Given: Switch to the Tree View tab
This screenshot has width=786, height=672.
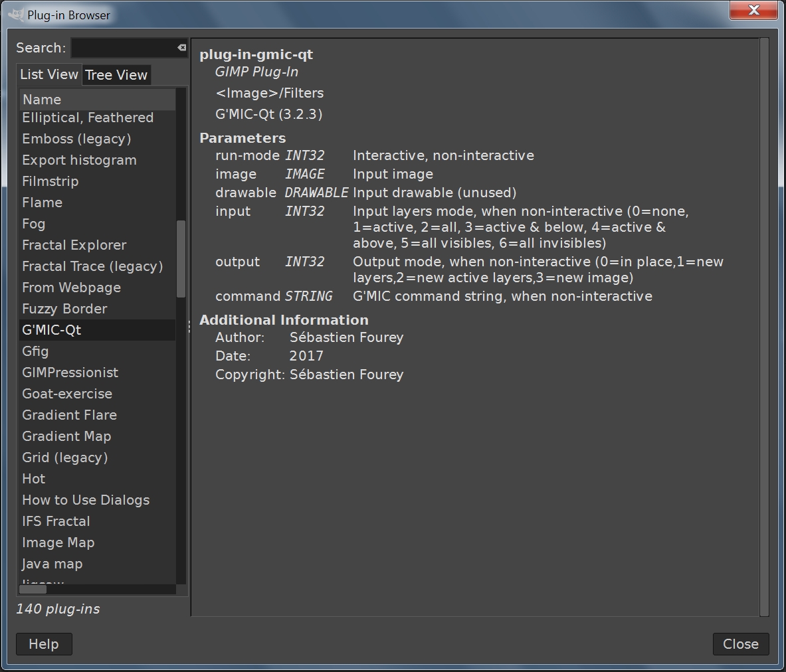Looking at the screenshot, I should coord(116,74).
